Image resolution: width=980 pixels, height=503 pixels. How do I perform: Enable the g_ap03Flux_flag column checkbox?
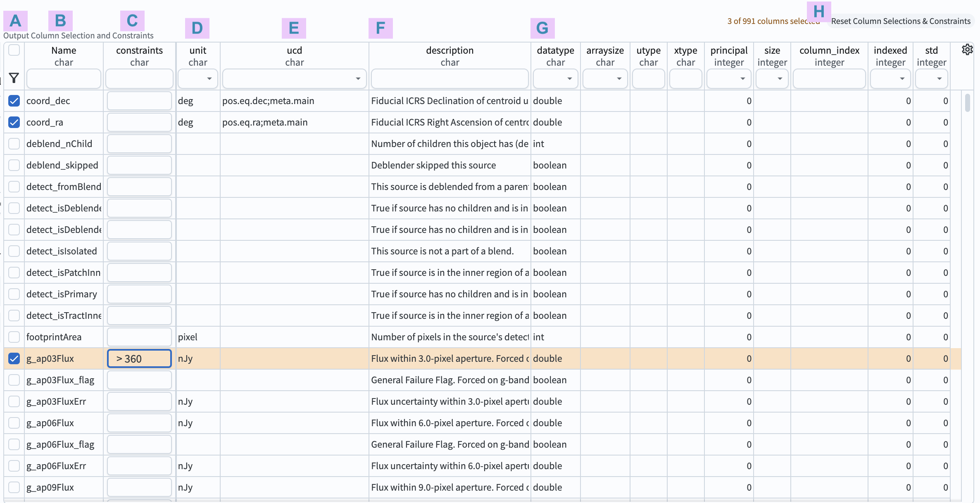pos(14,380)
